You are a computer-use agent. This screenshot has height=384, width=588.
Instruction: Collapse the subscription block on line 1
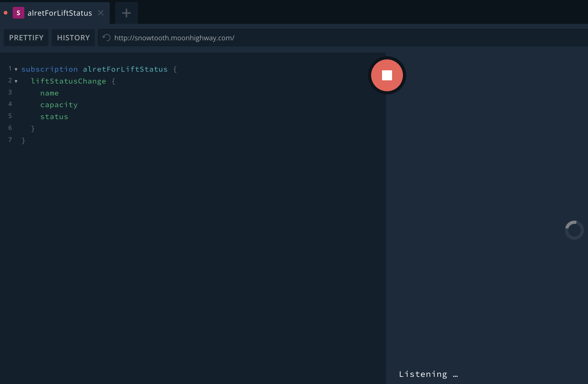click(x=16, y=69)
